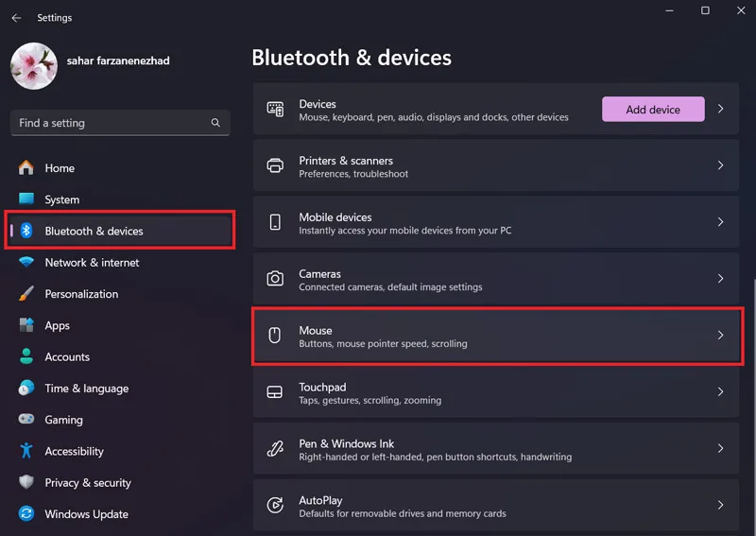The width and height of the screenshot is (756, 536).
Task: Click the search magnifier icon in Find a setting
Action: click(x=215, y=123)
